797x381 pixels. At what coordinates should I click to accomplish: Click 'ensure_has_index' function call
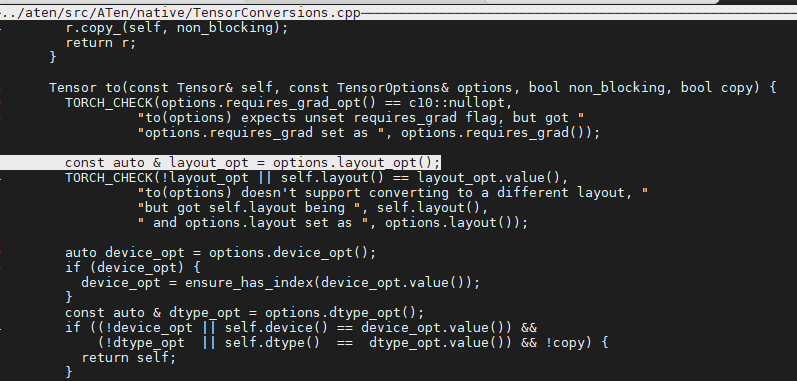[249, 282]
